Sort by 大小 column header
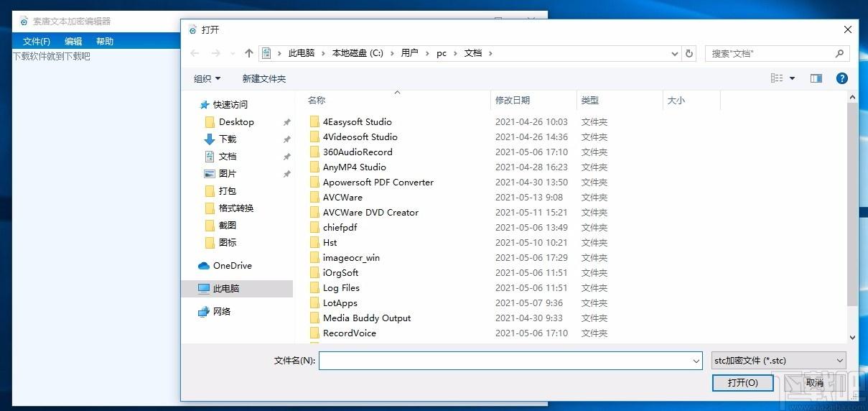Viewport: 868px width, 411px height. pos(676,101)
